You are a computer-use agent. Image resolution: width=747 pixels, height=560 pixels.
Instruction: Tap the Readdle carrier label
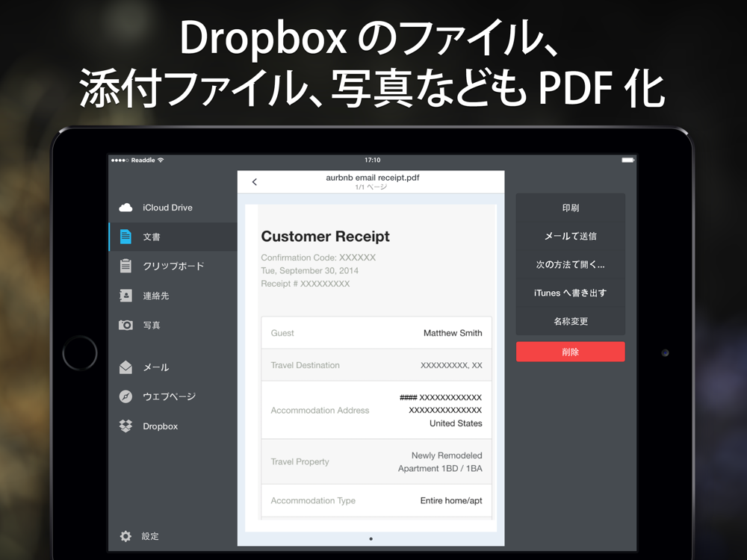click(x=143, y=160)
